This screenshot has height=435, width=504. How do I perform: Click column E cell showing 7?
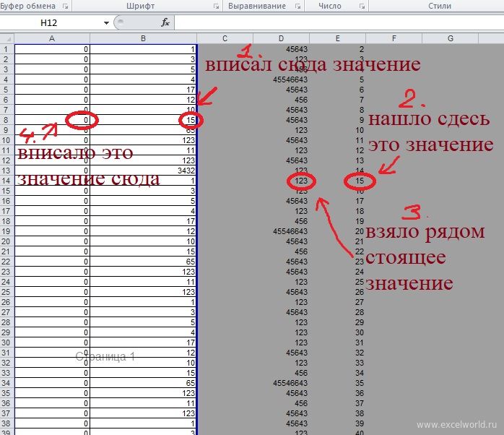tap(337, 100)
